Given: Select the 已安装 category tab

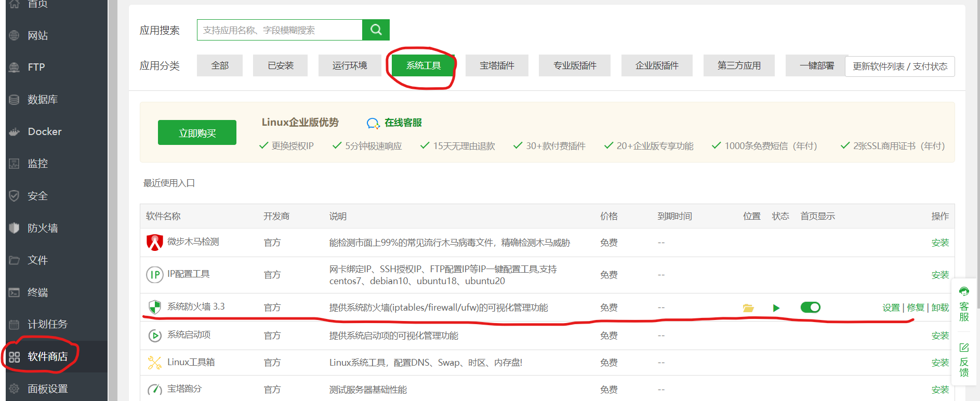Looking at the screenshot, I should coord(281,65).
